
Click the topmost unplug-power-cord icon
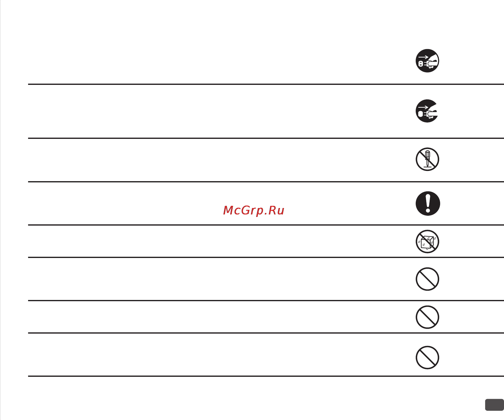click(427, 61)
